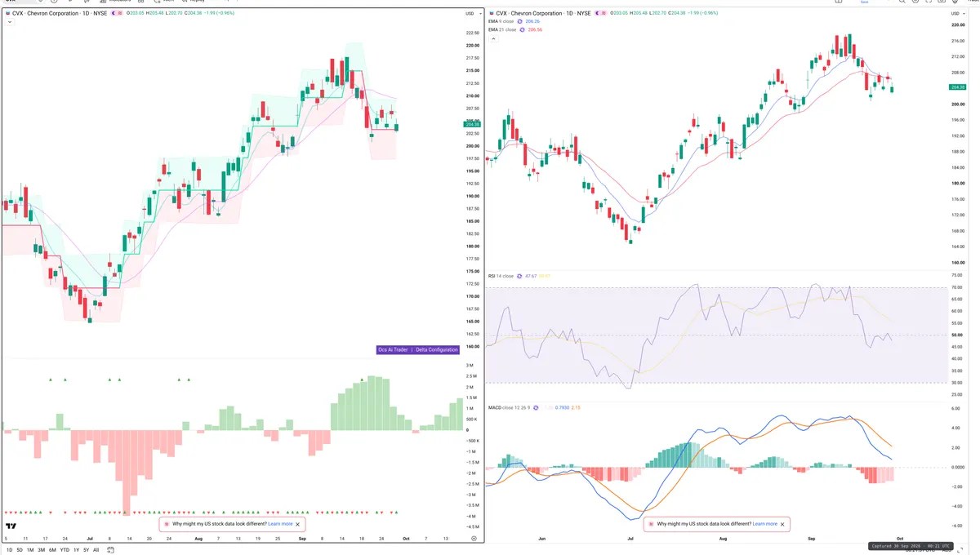Click the 204.38 price label on right axis
Image resolution: width=980 pixels, height=555 pixels.
tap(960, 87)
